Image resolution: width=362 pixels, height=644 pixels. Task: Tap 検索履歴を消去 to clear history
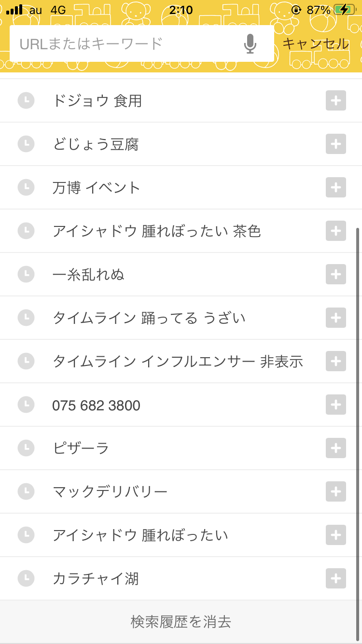coord(181,622)
